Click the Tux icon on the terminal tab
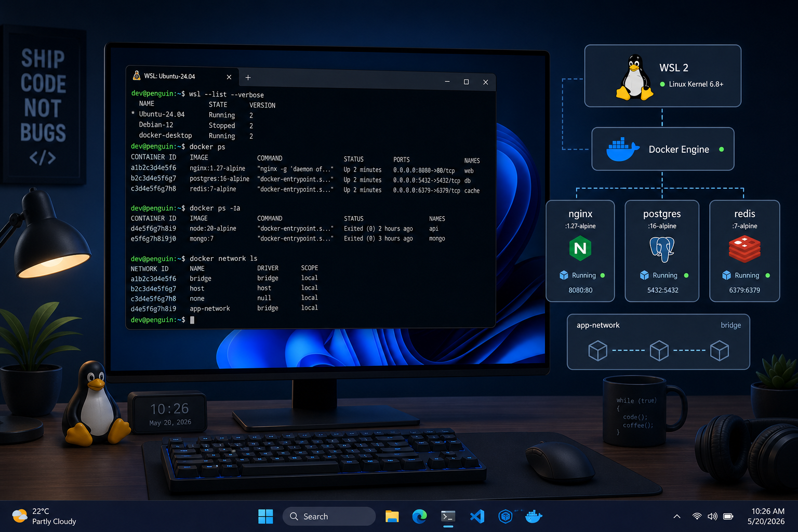The height and width of the screenshot is (532, 798). (137, 76)
